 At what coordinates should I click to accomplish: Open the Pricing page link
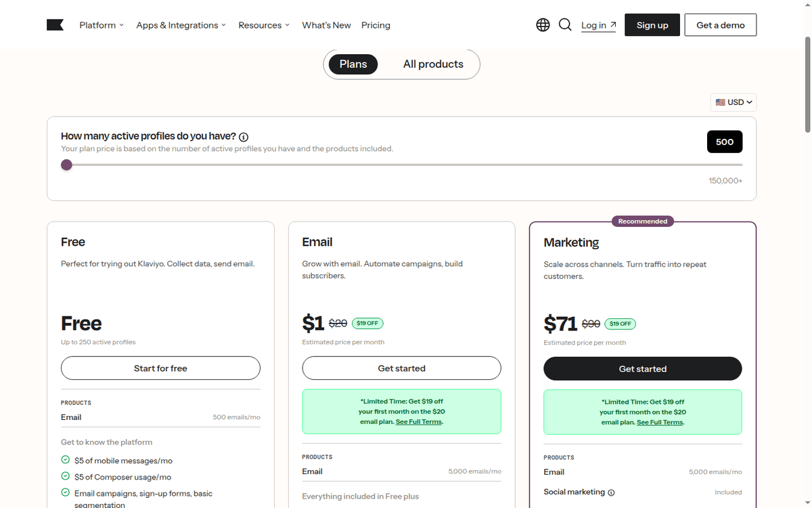point(376,25)
